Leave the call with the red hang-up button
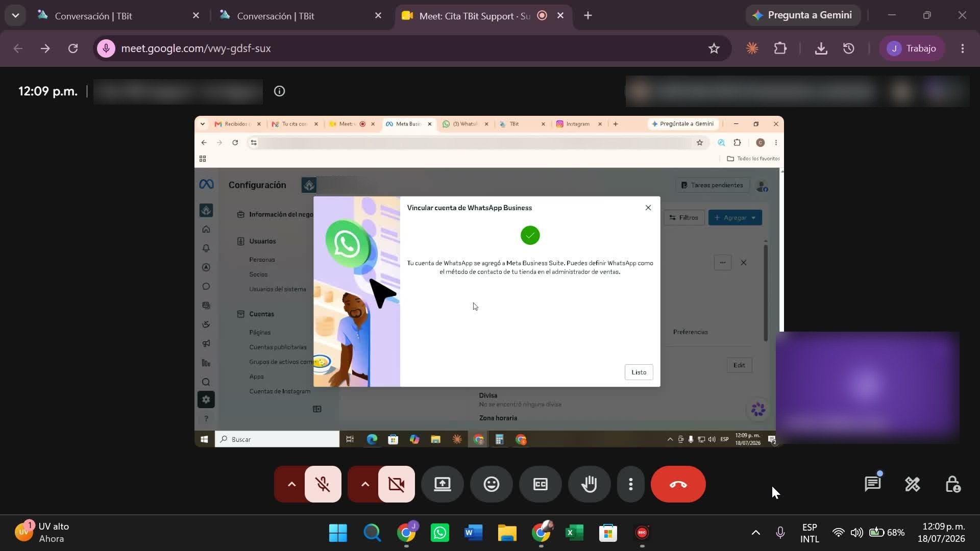The width and height of the screenshot is (980, 551). 678,484
